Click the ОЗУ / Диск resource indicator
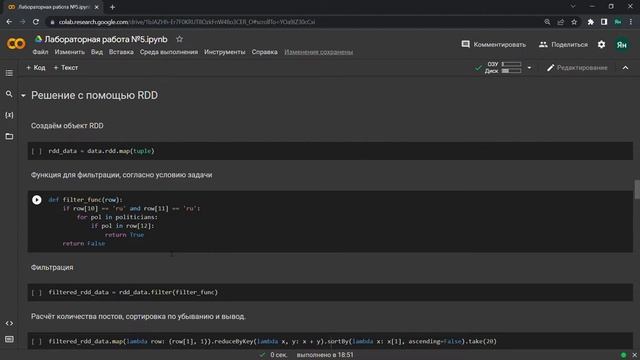The height and width of the screenshot is (360, 640). [503, 68]
